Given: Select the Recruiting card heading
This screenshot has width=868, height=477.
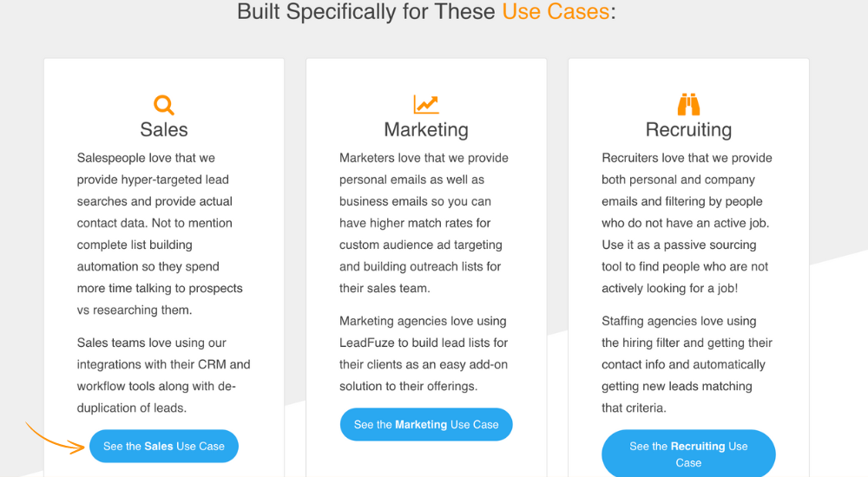Looking at the screenshot, I should (688, 129).
